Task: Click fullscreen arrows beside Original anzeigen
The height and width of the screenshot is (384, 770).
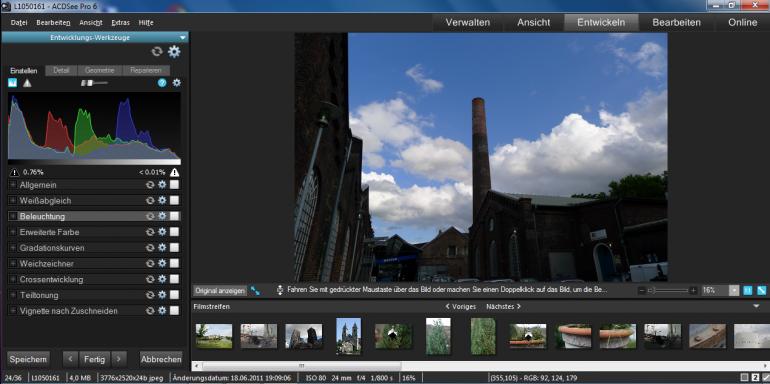Action: point(255,291)
